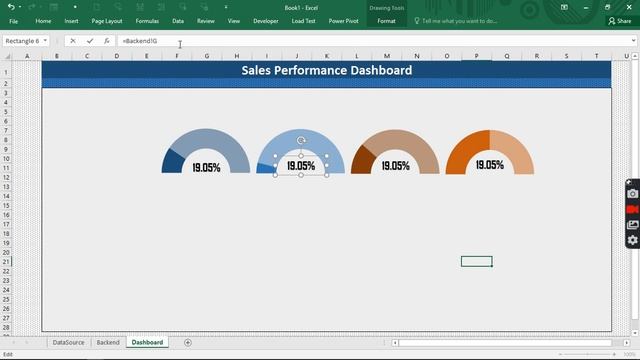Click the 19.05% label in brown gauge
Screen dimensions: 640x360
[x=396, y=166]
